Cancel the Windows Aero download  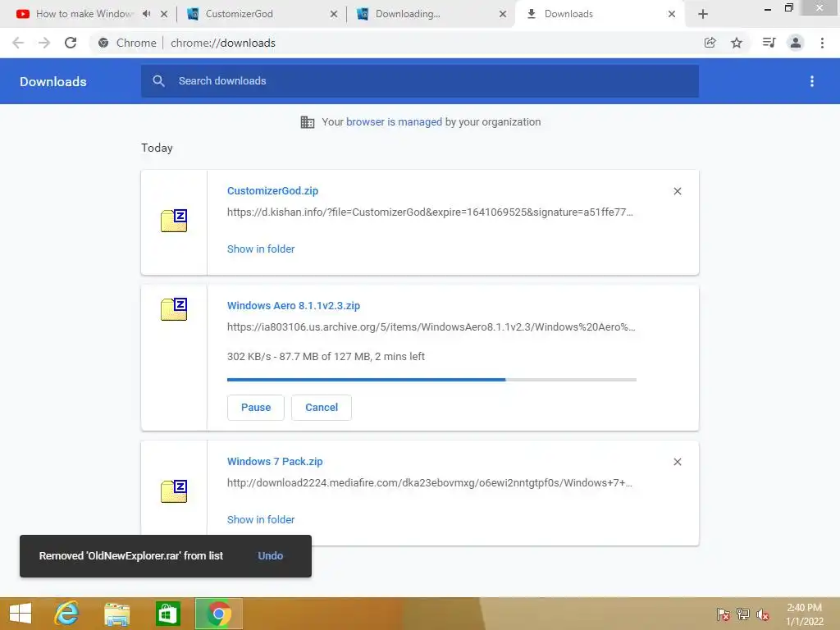322,408
